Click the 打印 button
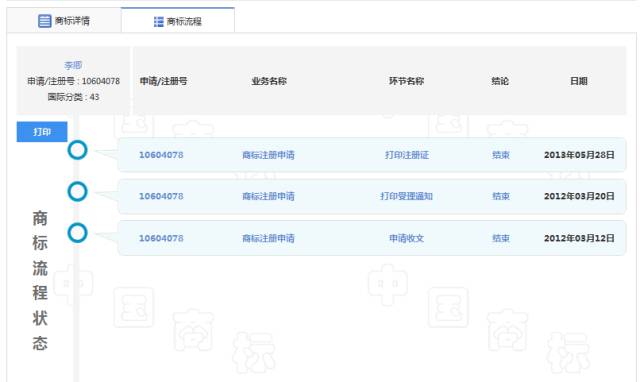Viewport: 640px width, 382px height. (42, 132)
